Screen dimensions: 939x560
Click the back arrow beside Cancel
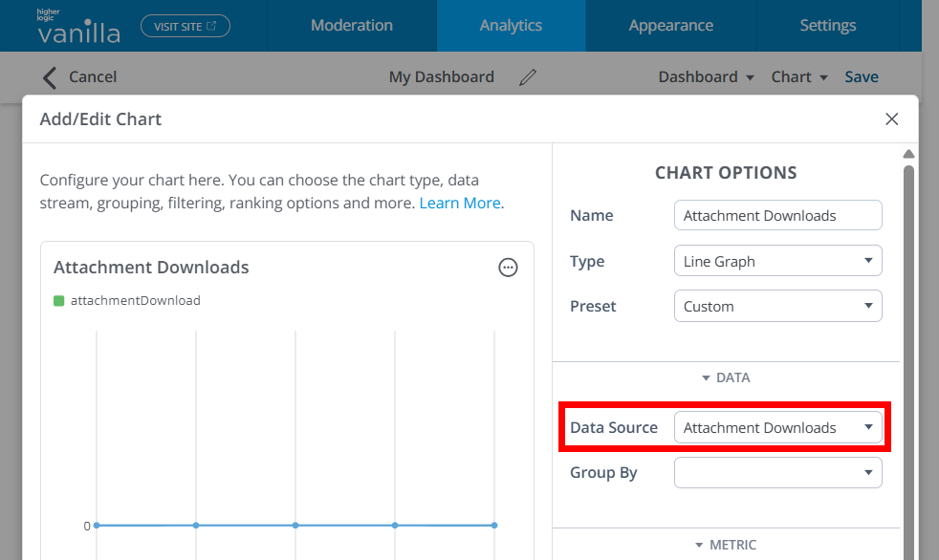(x=50, y=77)
